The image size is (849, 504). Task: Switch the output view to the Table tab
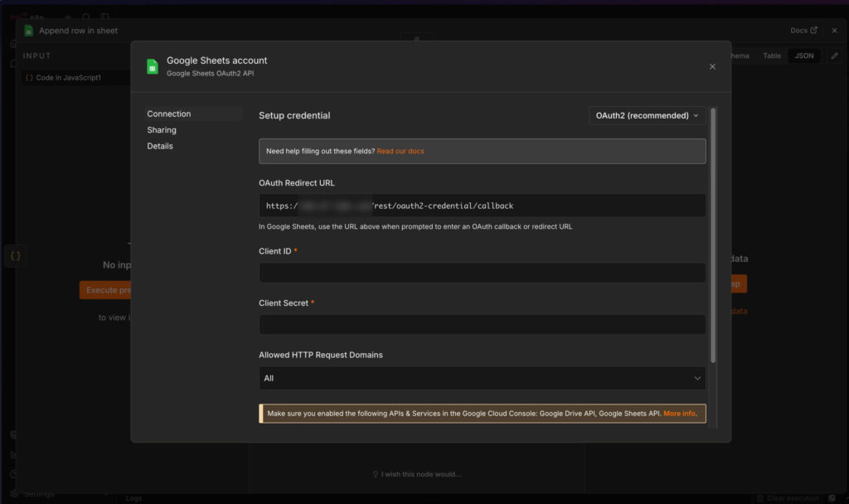click(x=772, y=56)
